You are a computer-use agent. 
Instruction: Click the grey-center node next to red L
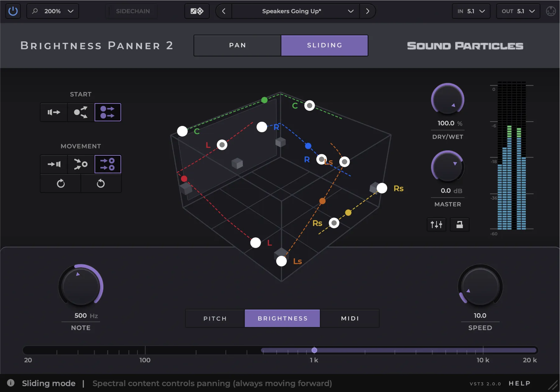point(222,145)
